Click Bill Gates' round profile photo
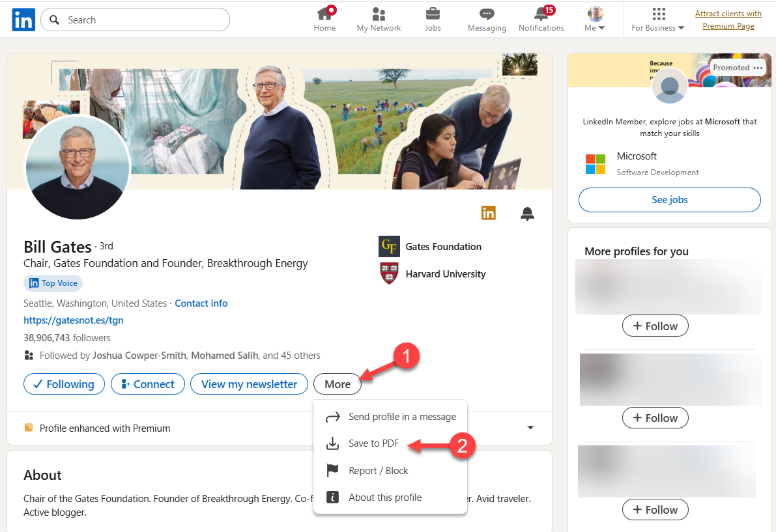776x532 pixels. tap(78, 167)
